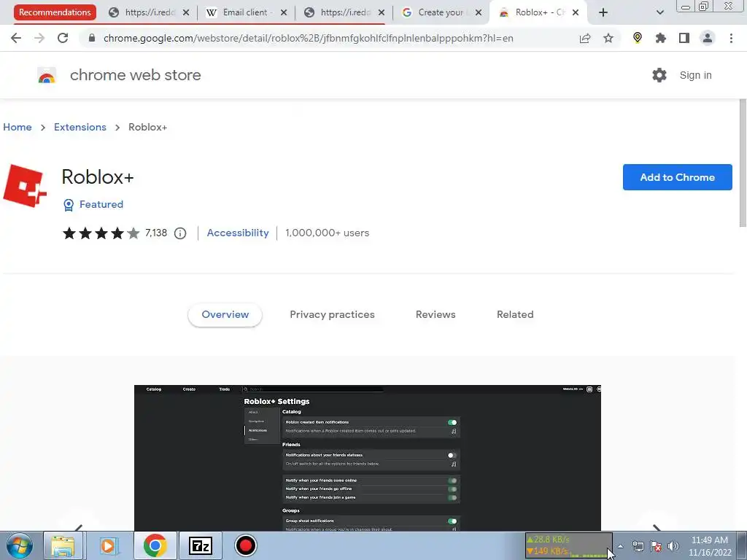Image resolution: width=747 pixels, height=560 pixels.
Task: Click the Featured label link
Action: click(101, 204)
